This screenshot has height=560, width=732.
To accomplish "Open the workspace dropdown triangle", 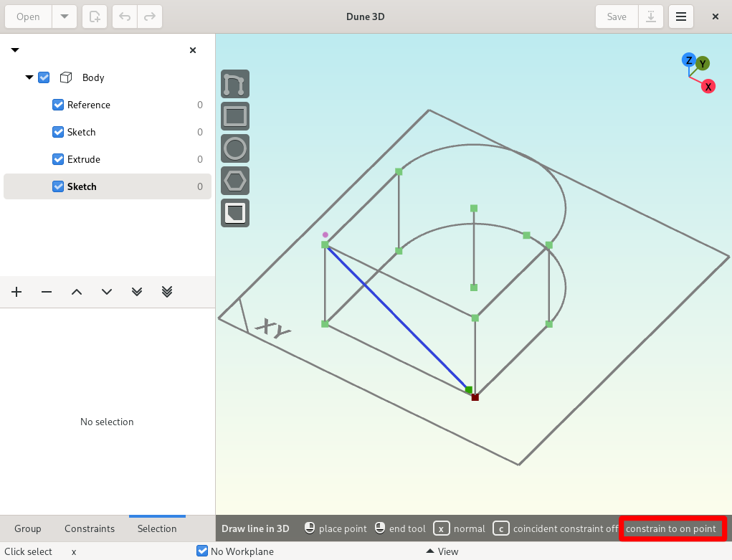I will [15, 50].
